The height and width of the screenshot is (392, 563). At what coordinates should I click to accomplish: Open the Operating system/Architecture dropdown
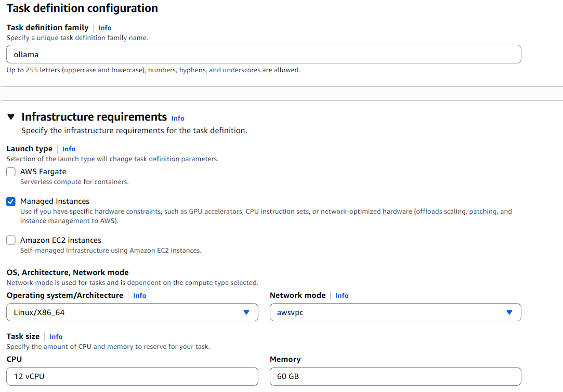pos(132,312)
